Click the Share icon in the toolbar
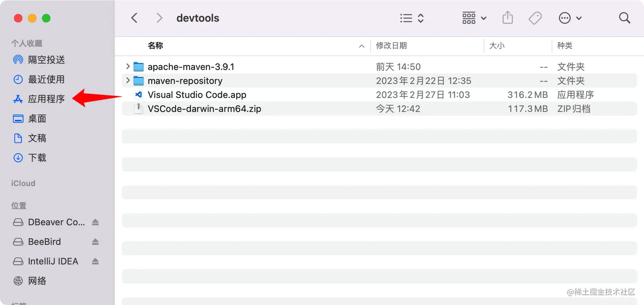 click(507, 18)
